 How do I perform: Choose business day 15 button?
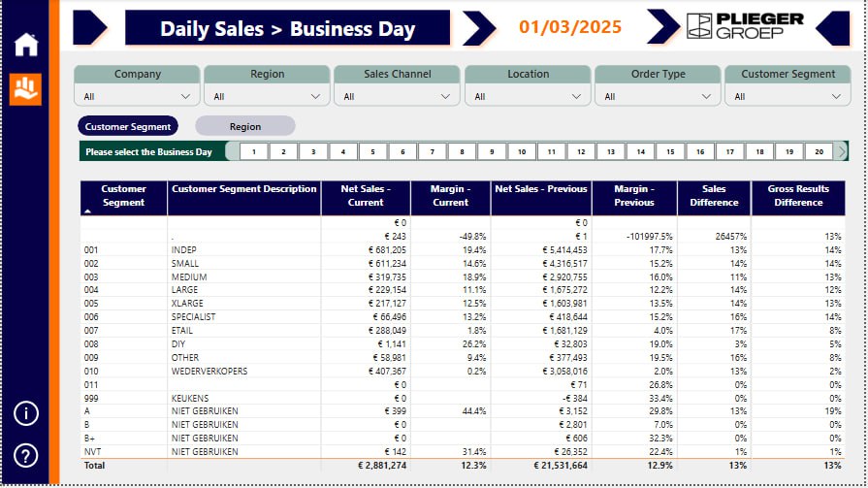(x=670, y=151)
